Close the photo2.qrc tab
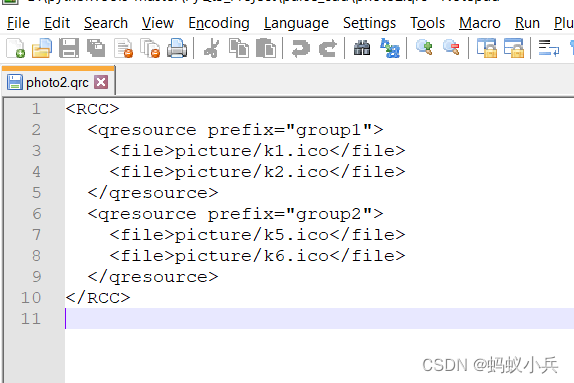Viewport: 574px width, 383px height. click(x=101, y=82)
